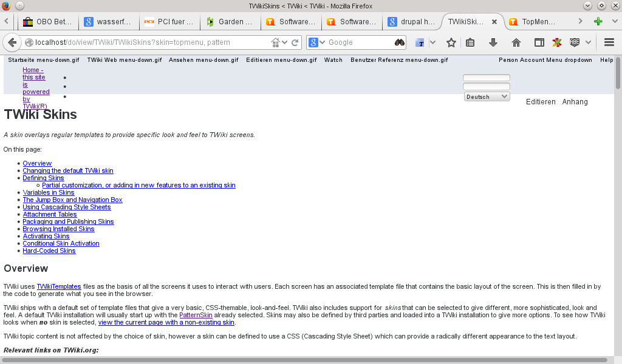This screenshot has width=622, height=364.
Task: Bookmark this page with the star icon
Action: (x=451, y=42)
